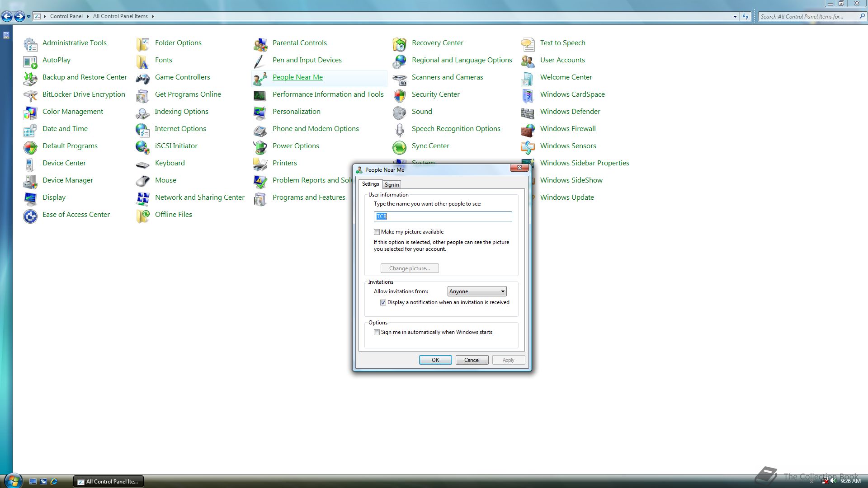Open Regional and Language Options icon
Image resolution: width=868 pixels, height=488 pixels.
coord(400,61)
